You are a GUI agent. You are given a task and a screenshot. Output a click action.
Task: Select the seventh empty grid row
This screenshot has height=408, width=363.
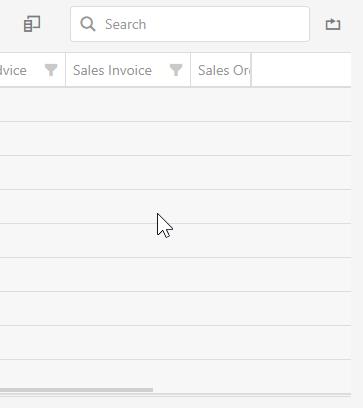click(x=175, y=309)
